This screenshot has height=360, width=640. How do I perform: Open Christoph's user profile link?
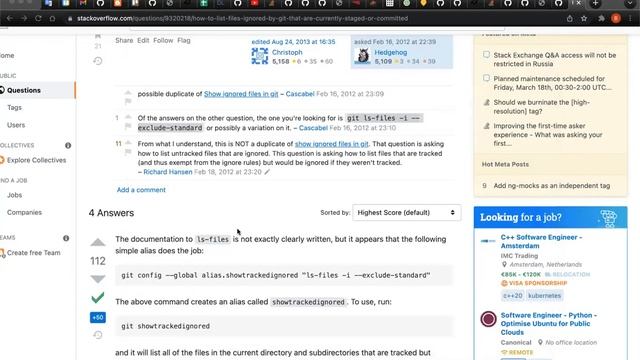click(287, 52)
